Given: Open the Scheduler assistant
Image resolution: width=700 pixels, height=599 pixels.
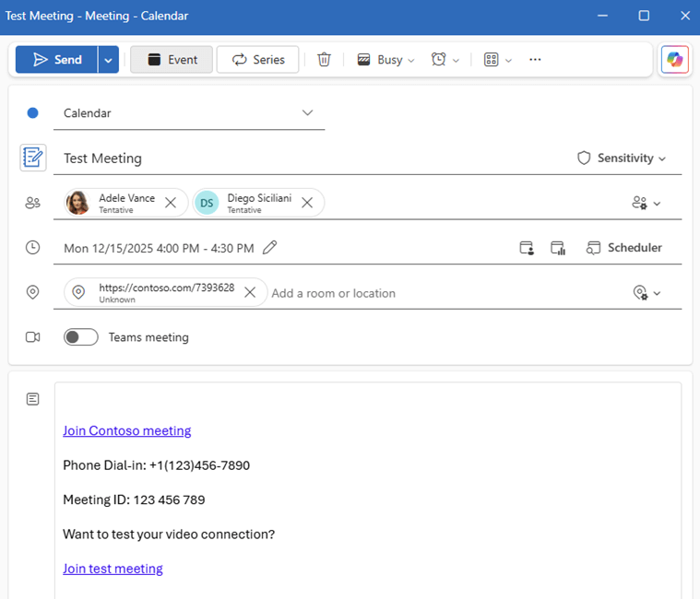Looking at the screenshot, I should [624, 248].
